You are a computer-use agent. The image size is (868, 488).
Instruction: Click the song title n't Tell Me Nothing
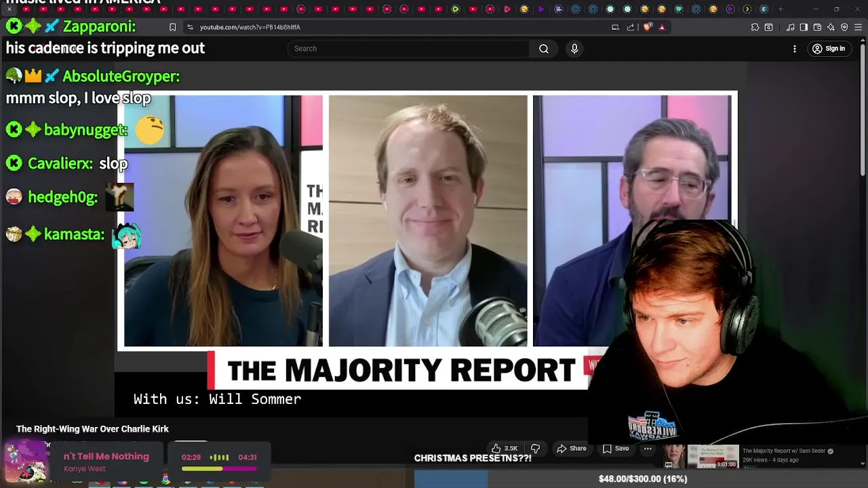pos(106,456)
